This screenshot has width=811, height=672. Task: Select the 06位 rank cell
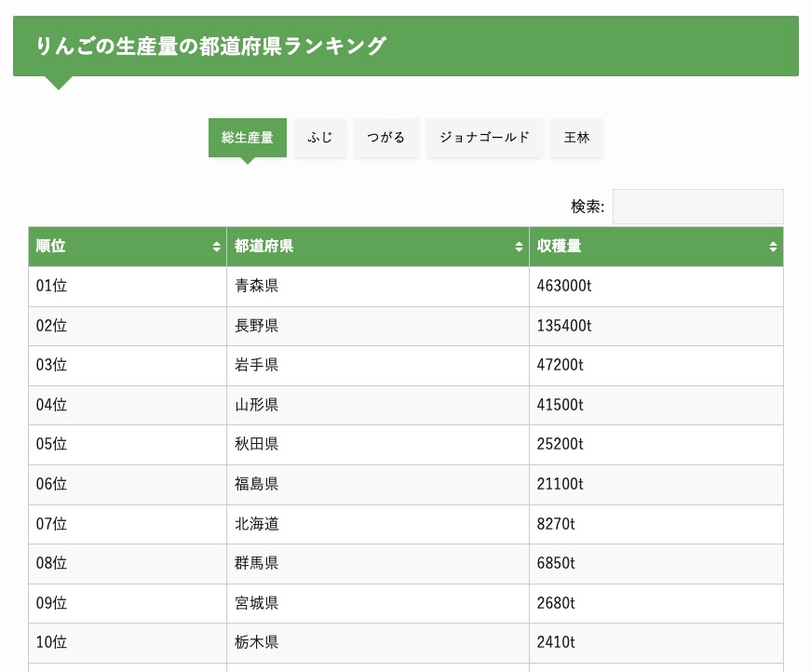tap(128, 484)
